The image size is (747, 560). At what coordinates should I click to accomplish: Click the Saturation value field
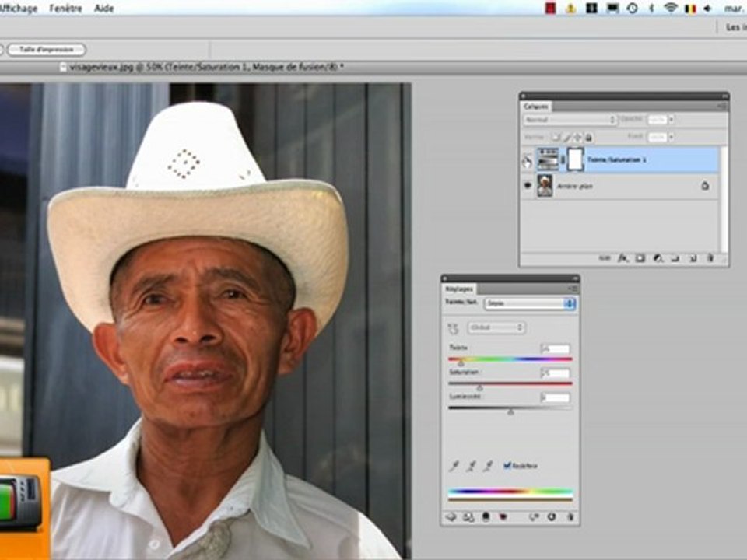point(556,373)
